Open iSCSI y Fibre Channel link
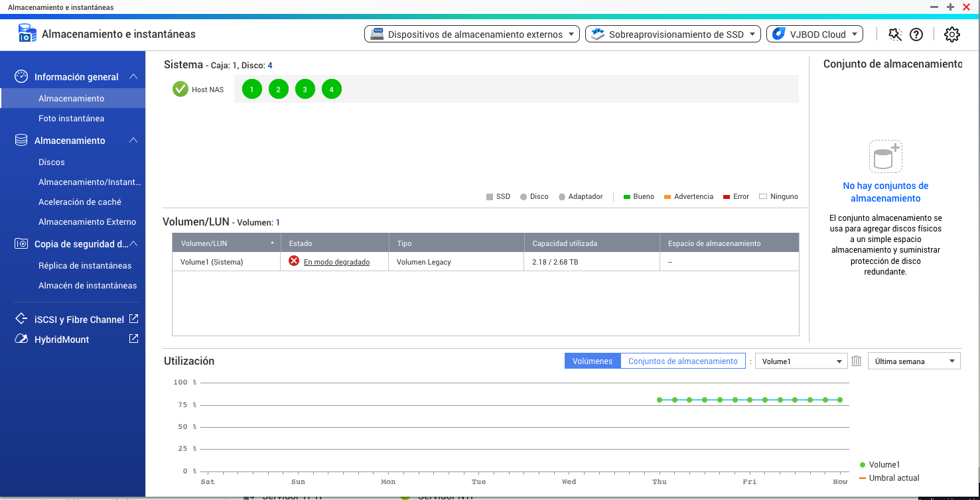 point(79,320)
